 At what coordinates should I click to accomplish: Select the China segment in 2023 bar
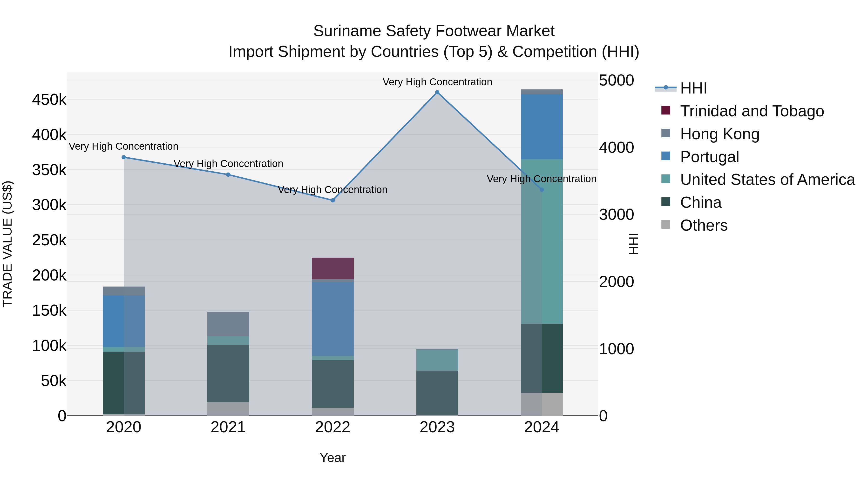tap(437, 393)
